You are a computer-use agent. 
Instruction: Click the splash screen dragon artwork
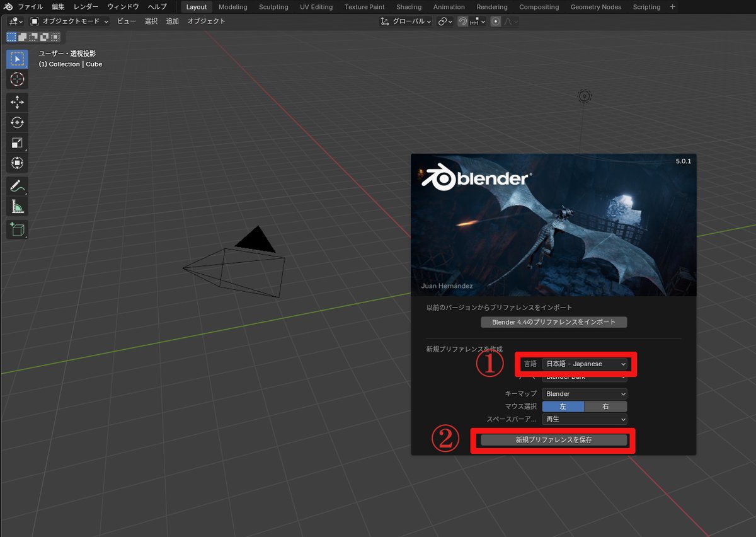click(x=553, y=225)
